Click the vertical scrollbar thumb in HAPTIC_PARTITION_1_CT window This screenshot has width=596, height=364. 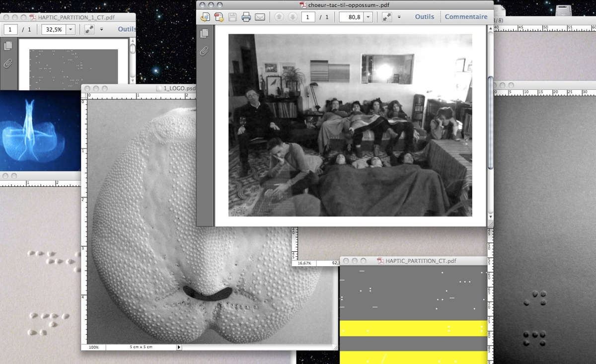click(133, 48)
